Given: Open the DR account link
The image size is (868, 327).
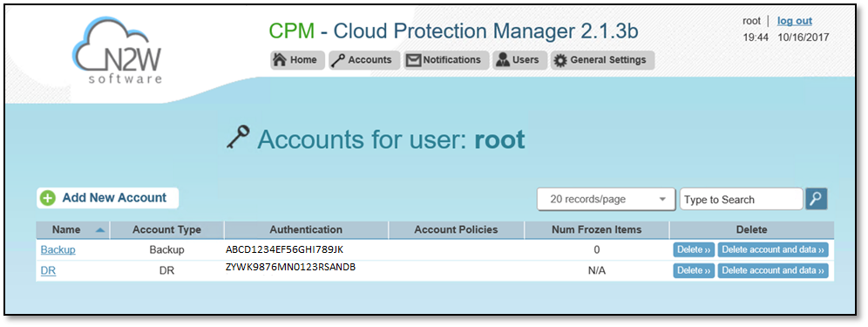Looking at the screenshot, I should [48, 271].
